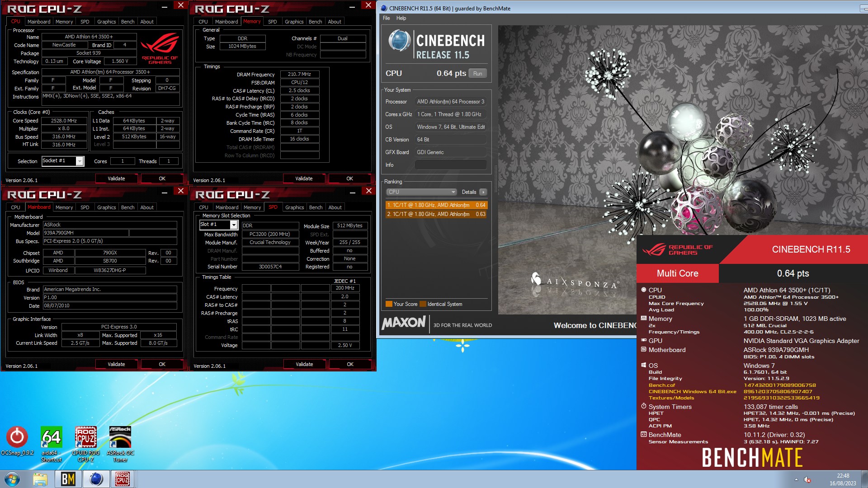Click OK in CPU-Z SPD window
This screenshot has width=868, height=488.
point(350,364)
